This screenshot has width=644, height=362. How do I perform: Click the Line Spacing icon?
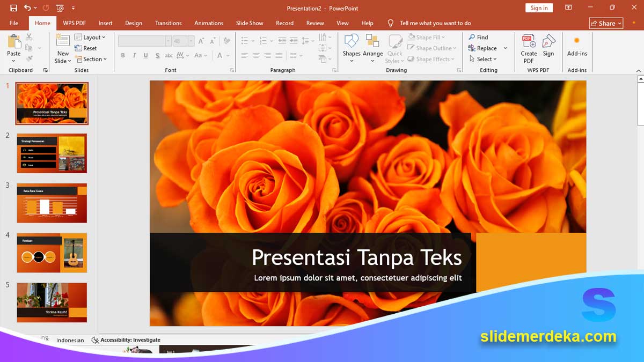[x=305, y=41]
